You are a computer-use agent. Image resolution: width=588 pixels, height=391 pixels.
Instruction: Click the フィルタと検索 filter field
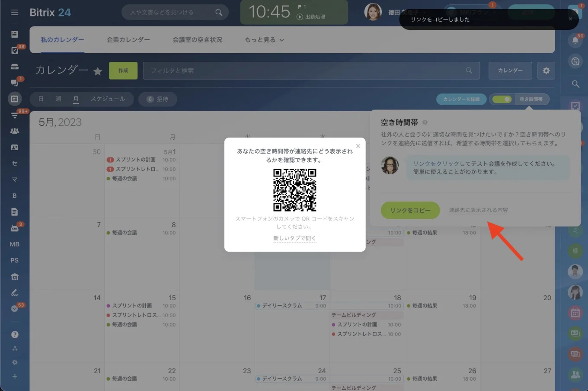(x=311, y=71)
